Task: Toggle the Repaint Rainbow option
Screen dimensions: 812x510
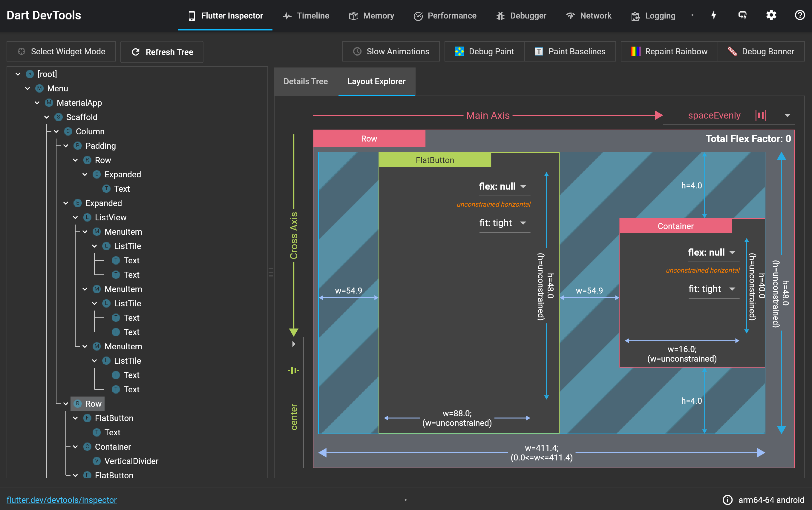Action: (669, 51)
